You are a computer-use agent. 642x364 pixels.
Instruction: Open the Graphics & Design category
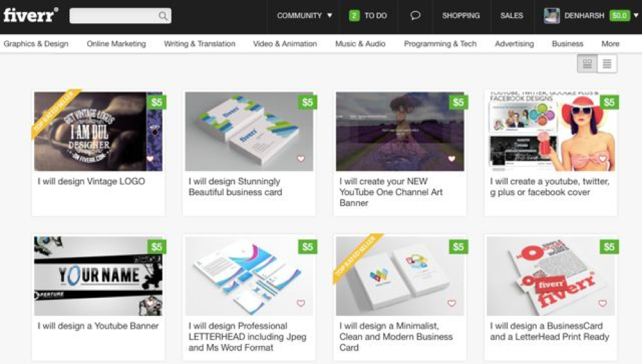pos(36,44)
